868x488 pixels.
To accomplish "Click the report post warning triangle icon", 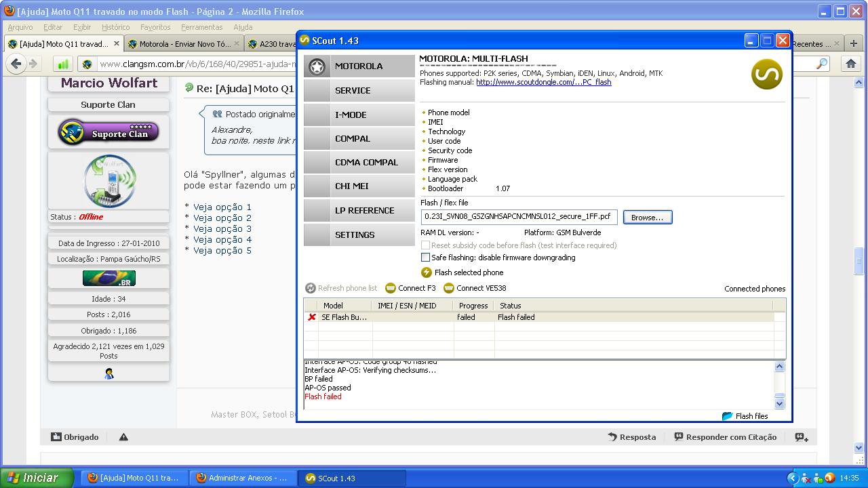I will click(123, 437).
